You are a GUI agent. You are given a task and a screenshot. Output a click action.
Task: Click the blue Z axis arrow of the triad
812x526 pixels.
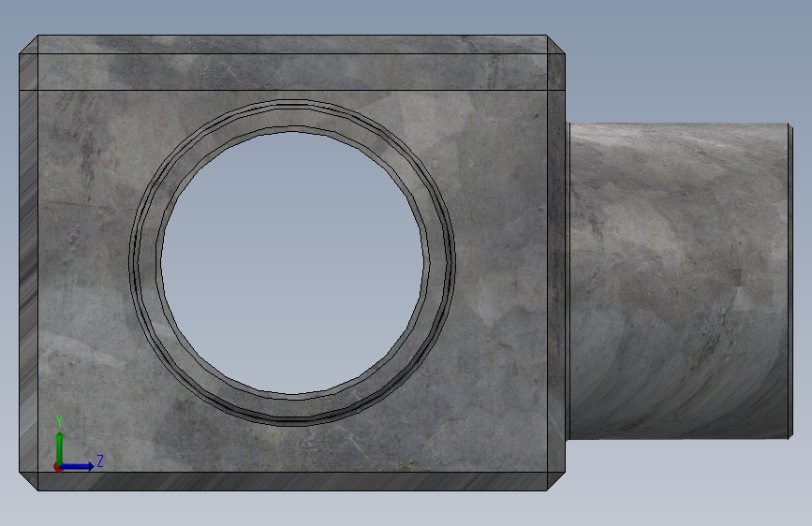78,466
